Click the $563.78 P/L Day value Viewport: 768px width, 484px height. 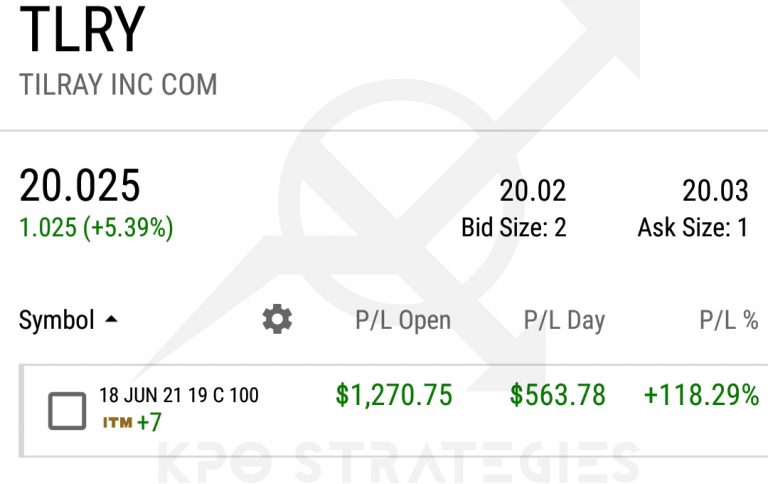557,395
